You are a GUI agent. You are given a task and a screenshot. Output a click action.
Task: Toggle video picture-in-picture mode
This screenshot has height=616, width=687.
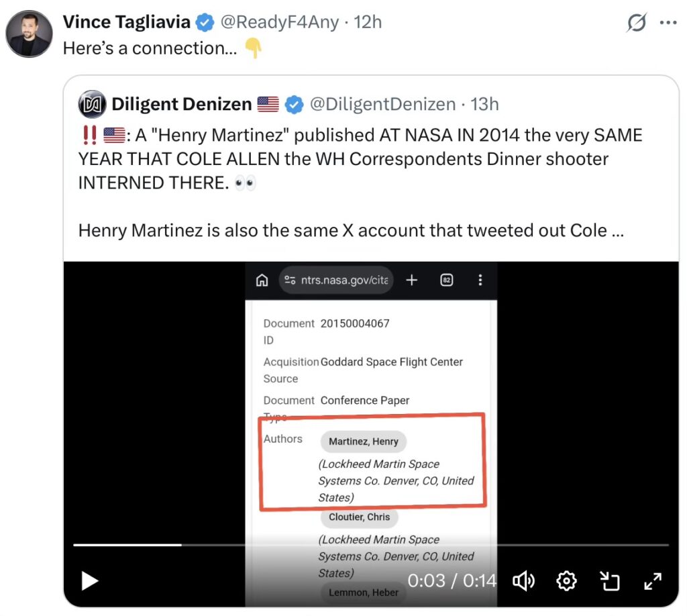[x=610, y=580]
